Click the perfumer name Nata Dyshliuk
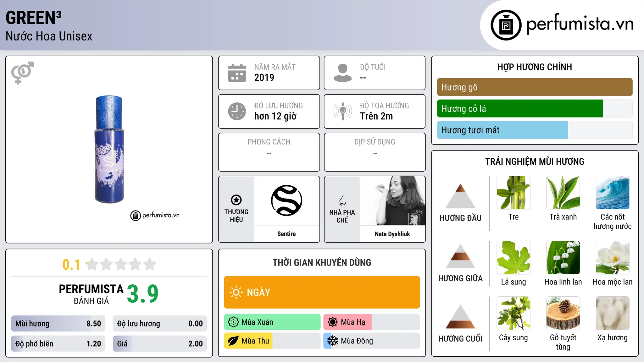This screenshot has height=362, width=644. [x=392, y=234]
